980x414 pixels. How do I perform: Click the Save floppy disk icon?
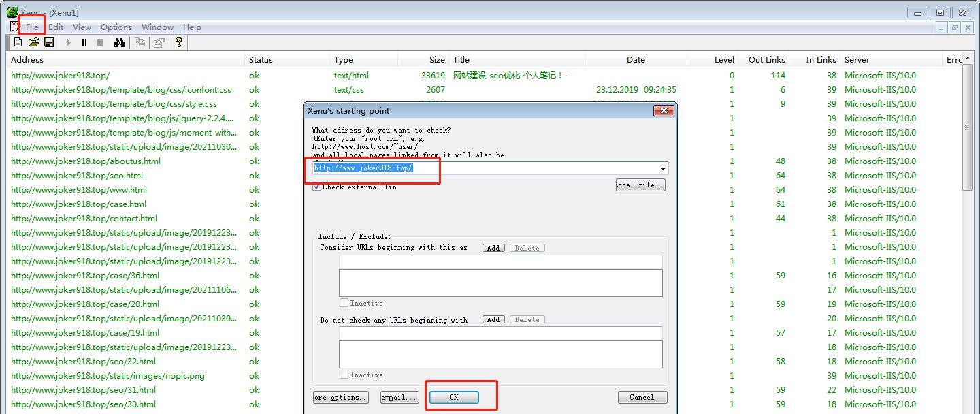pyautogui.click(x=49, y=42)
